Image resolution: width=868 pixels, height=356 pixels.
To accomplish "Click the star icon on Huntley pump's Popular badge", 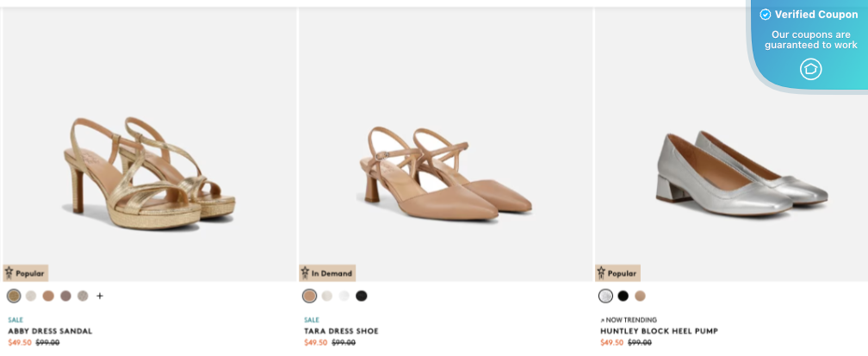I will 601,273.
